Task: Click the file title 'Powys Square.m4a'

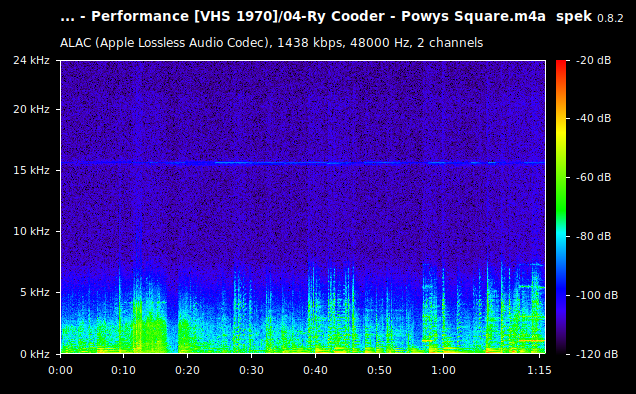Action: [x=473, y=17]
